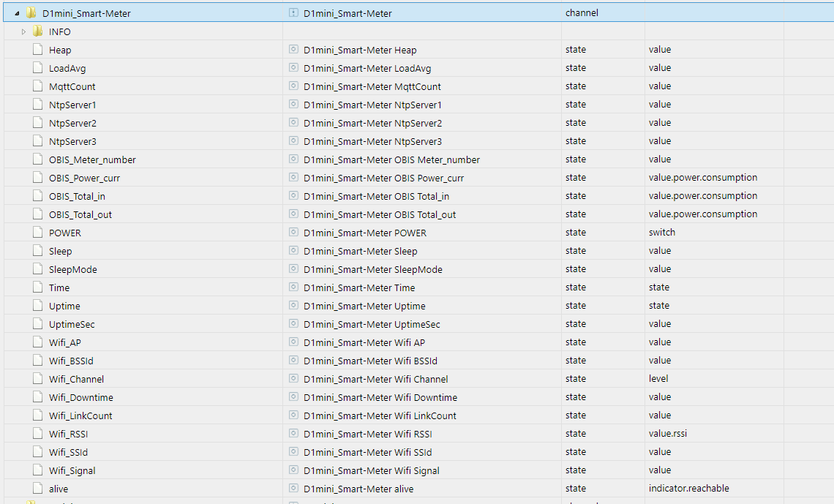This screenshot has height=504, width=834.
Task: Click state icon for D1mini_Smart-Meter LoadAvg
Action: [x=293, y=67]
